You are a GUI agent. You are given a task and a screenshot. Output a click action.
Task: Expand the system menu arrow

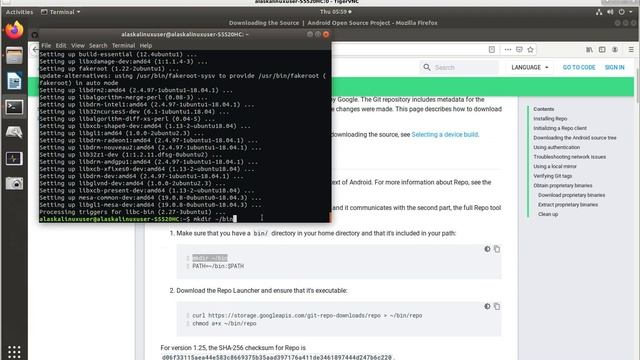coord(631,12)
